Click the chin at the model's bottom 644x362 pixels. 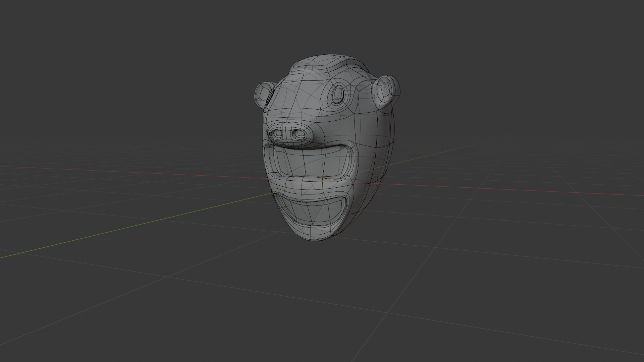[x=314, y=235]
